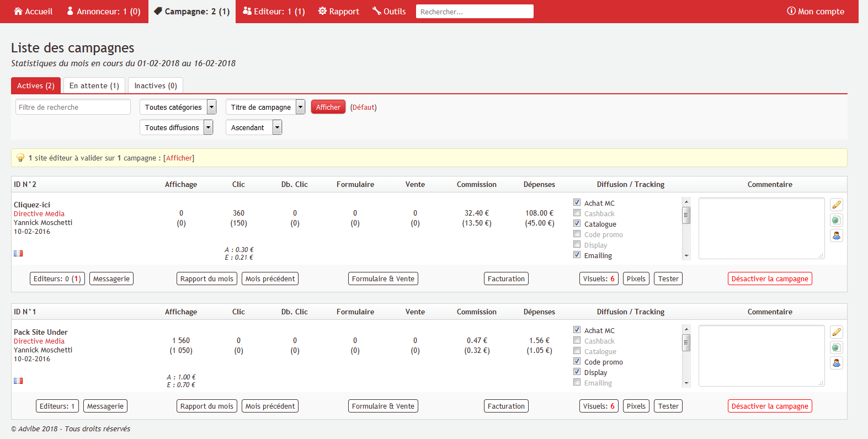The image size is (868, 439).
Task: Toggle Achat MC checkbox for Cliquez-ici
Action: point(577,202)
